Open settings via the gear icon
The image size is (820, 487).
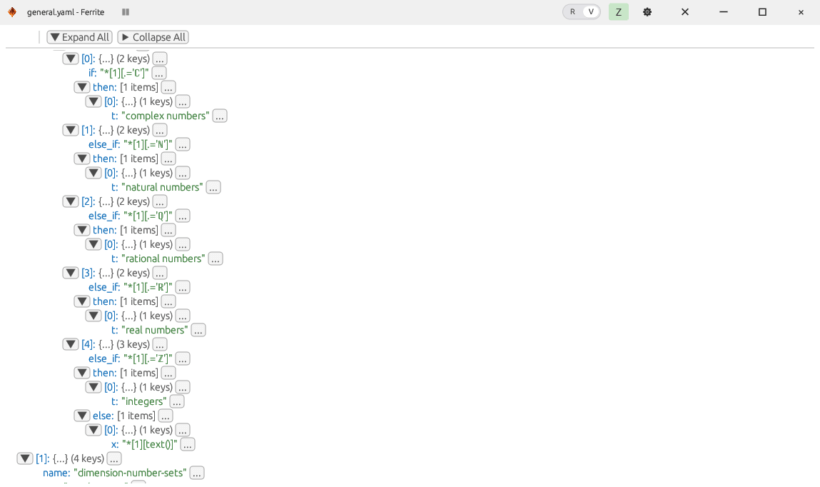(x=647, y=12)
